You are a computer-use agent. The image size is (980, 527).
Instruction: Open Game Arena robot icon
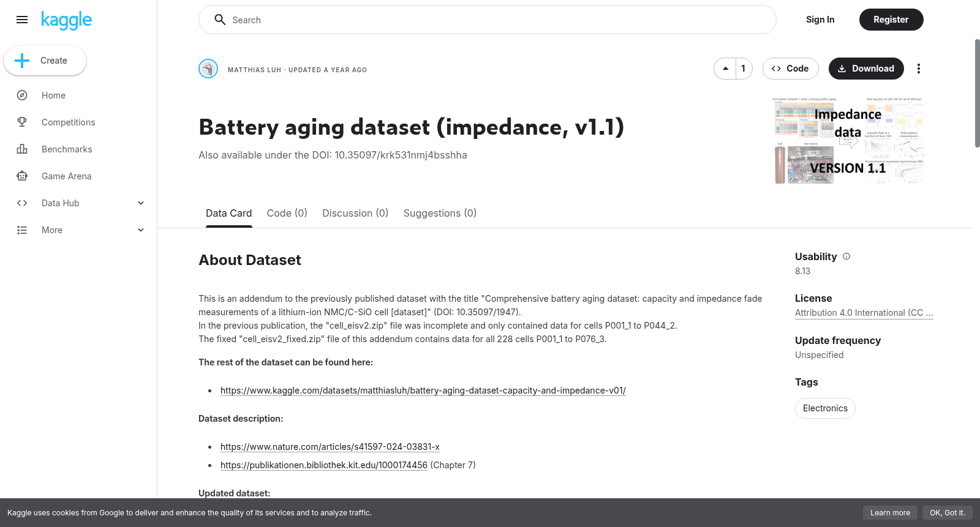tap(22, 176)
